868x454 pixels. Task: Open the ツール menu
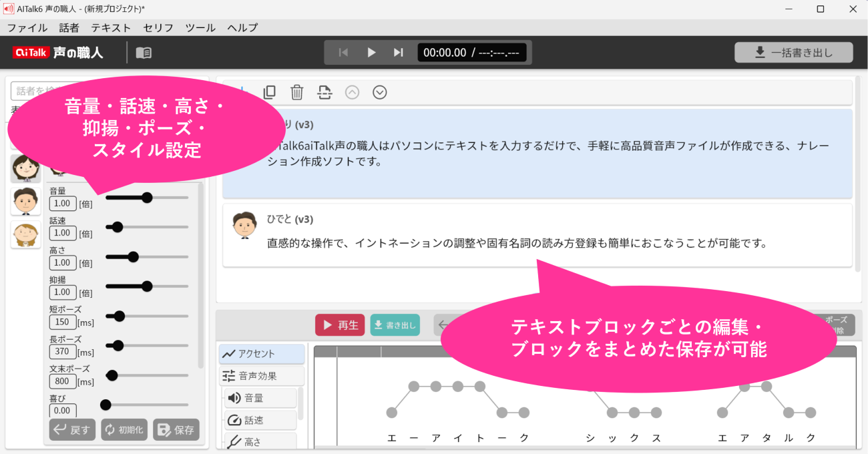coord(200,28)
